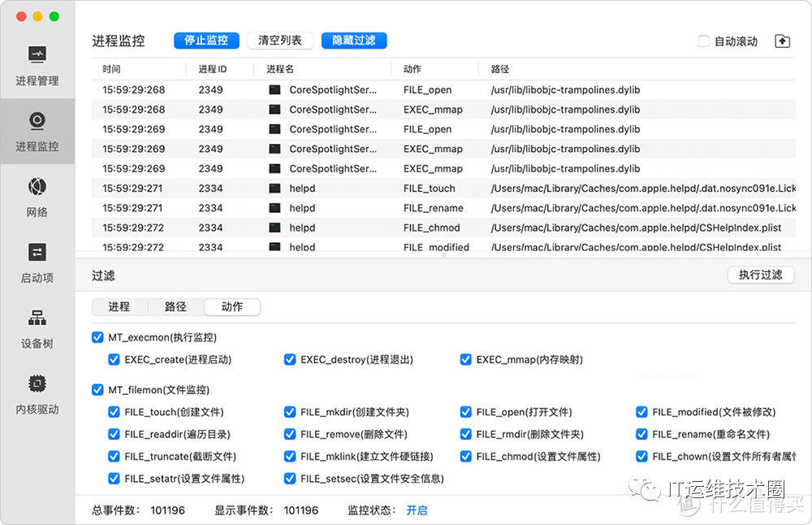Select the 内核驱动 chip icon

[37, 384]
